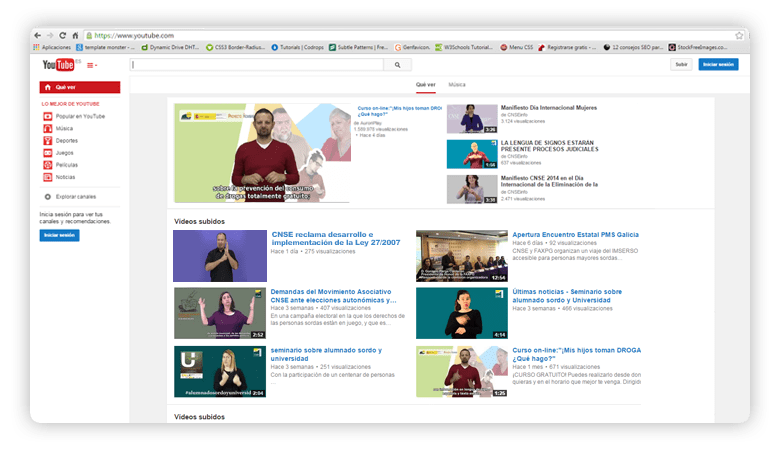Reload the page with the refresh button
Viewport: 780px width, 450px height.
[x=63, y=35]
